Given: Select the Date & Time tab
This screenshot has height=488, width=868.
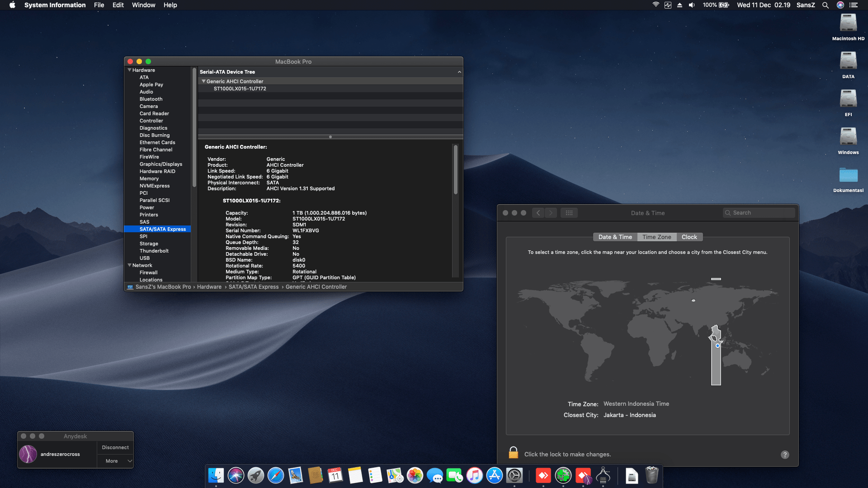Looking at the screenshot, I should (x=615, y=237).
